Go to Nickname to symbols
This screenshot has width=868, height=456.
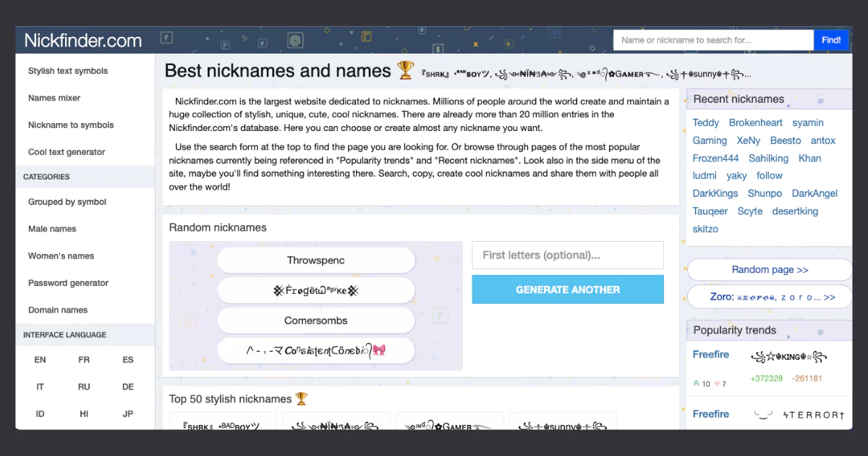coord(71,125)
